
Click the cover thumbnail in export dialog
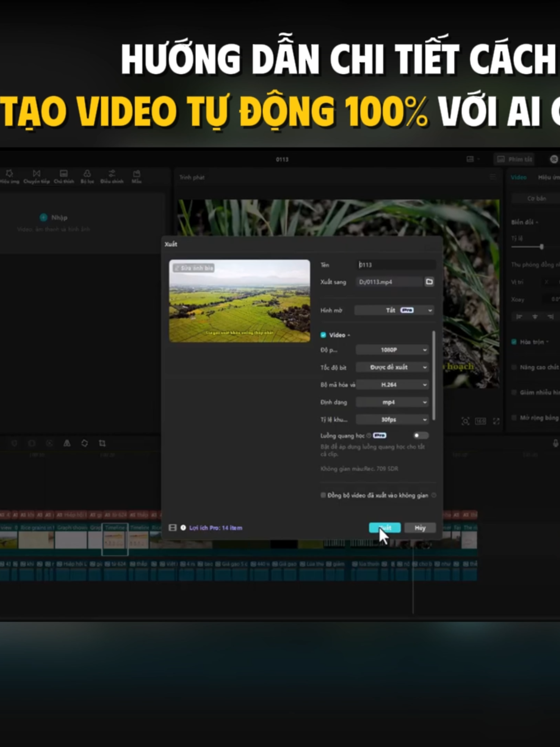tap(240, 301)
